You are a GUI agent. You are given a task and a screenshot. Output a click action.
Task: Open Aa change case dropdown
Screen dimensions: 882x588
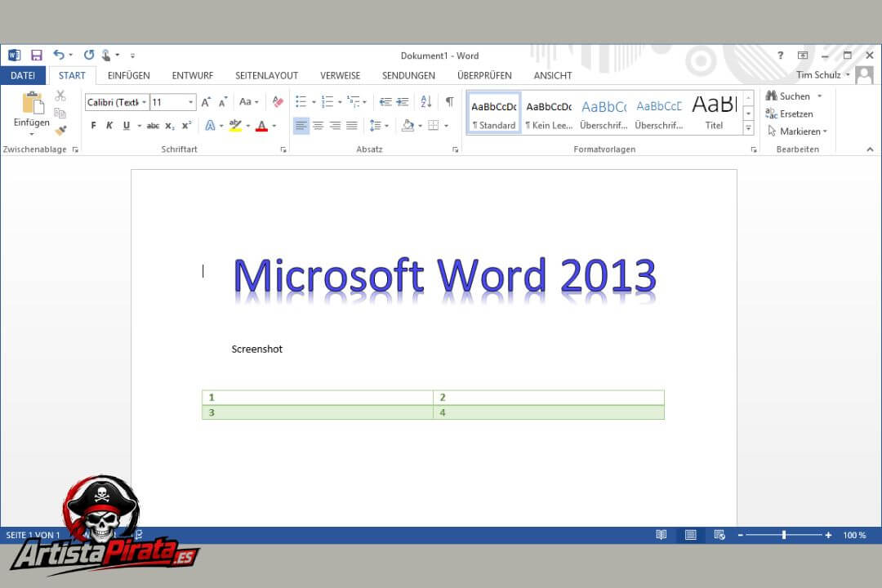tap(248, 102)
